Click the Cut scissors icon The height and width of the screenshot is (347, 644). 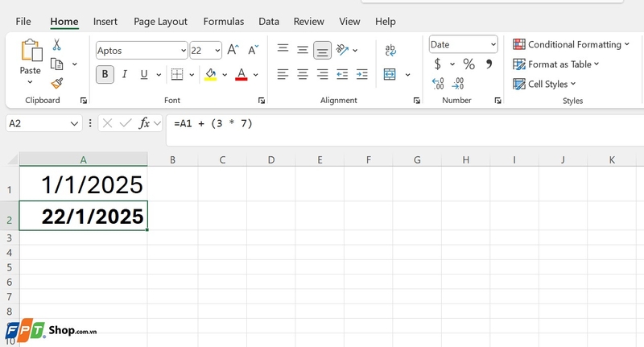pos(56,44)
